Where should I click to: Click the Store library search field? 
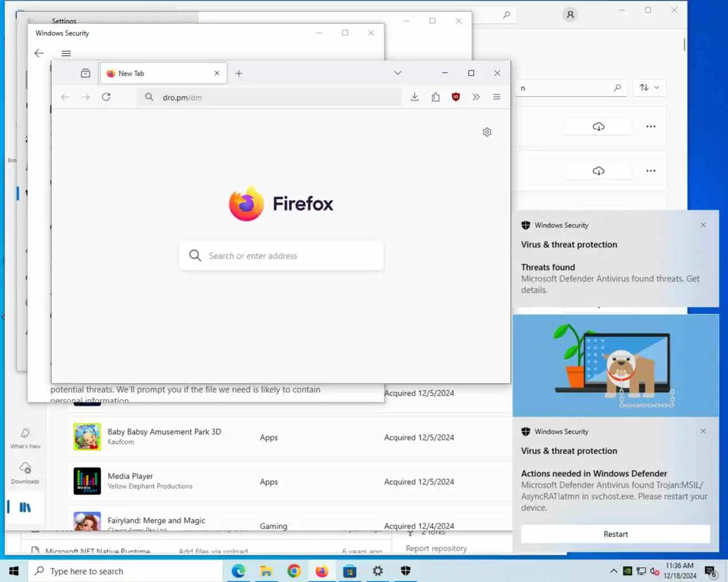(x=570, y=88)
